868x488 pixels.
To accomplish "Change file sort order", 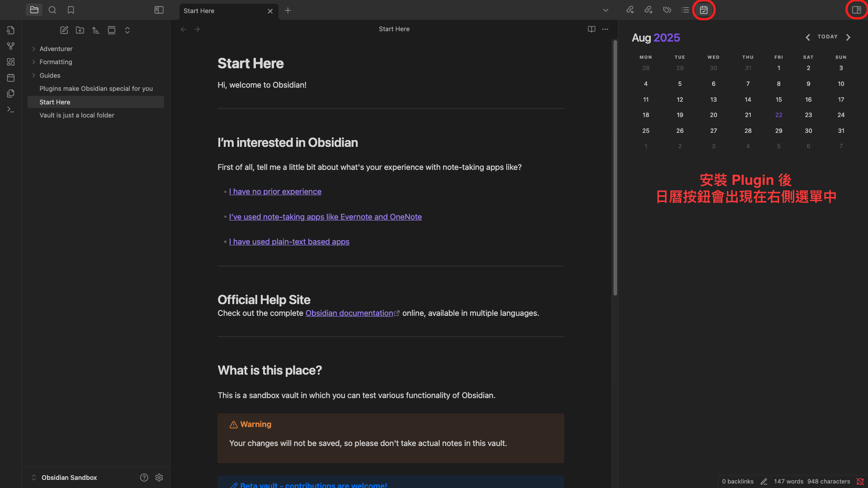I will pyautogui.click(x=96, y=30).
